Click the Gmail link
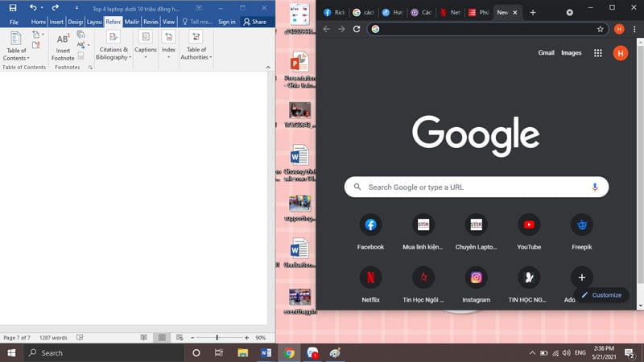 point(546,53)
